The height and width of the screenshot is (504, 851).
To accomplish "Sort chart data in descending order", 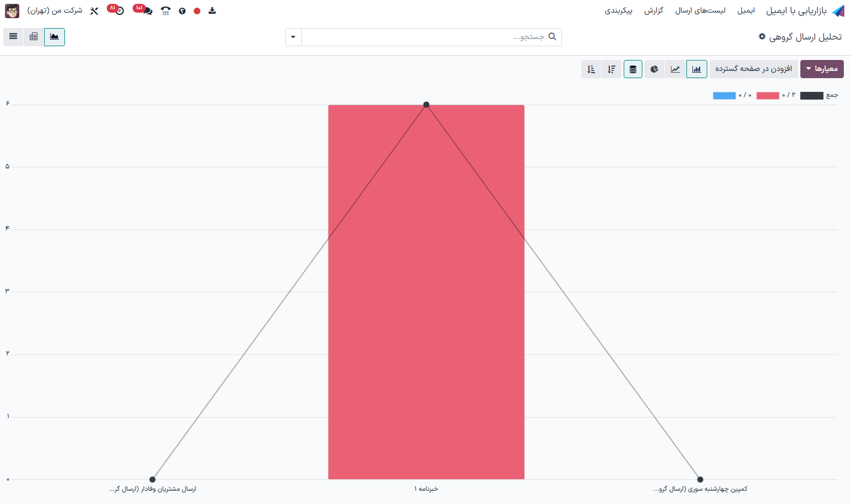I will pyautogui.click(x=612, y=69).
